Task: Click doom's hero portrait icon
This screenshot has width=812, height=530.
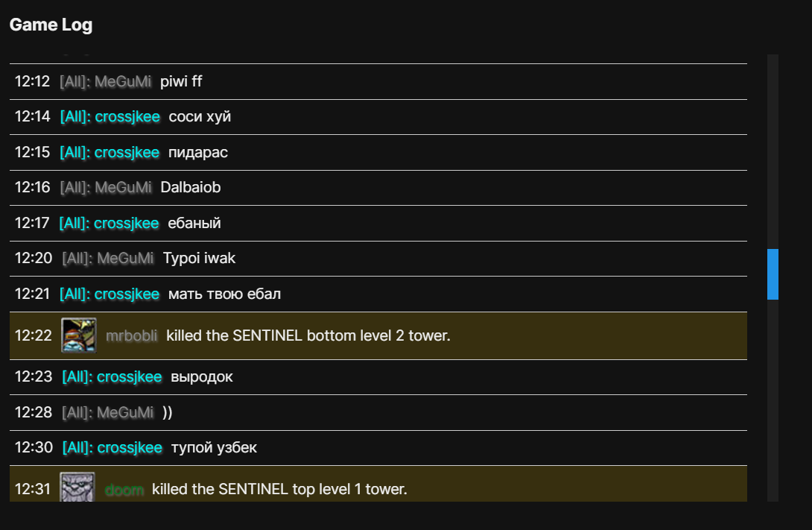Action: 77,488
